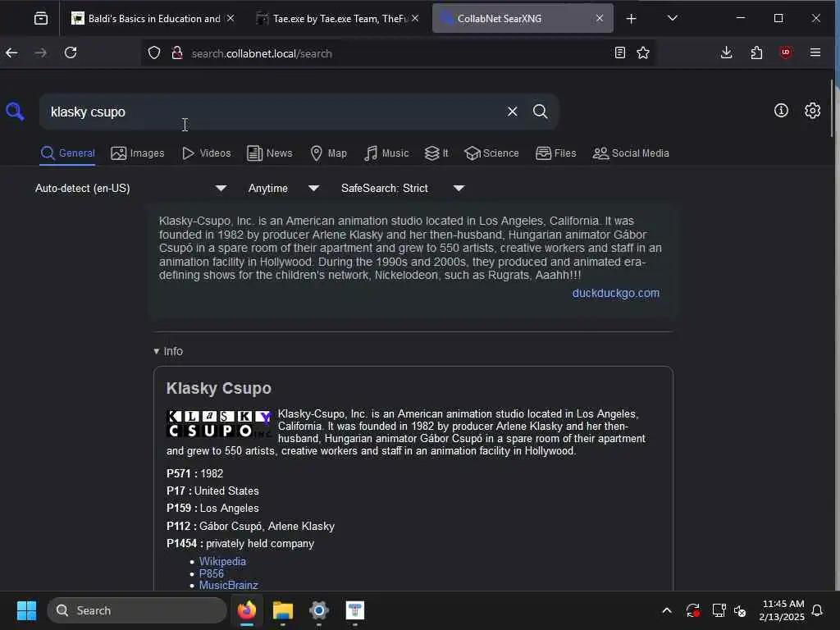
Task: Open the MusicBrainz link
Action: tap(229, 585)
